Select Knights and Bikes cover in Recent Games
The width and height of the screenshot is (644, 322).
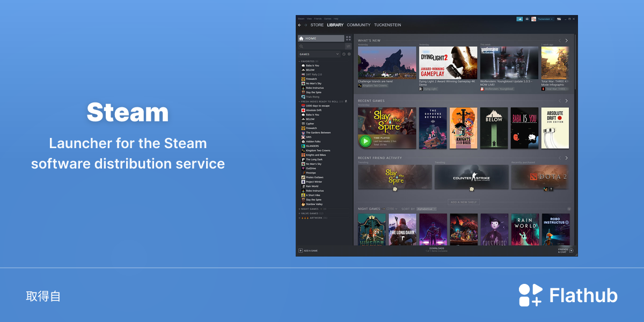[463, 128]
